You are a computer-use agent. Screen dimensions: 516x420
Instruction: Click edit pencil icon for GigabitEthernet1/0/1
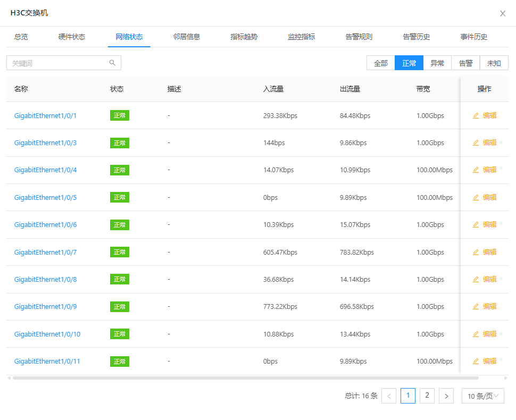pos(476,115)
